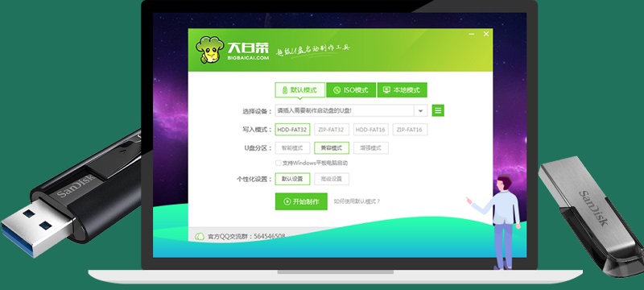Enable 支持Windows平板电脑启动 checkbox
The width and height of the screenshot is (644, 290).
tap(279, 163)
